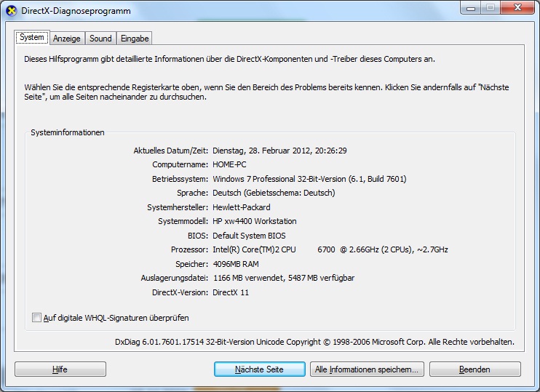This screenshot has width=540, height=392.
Task: Select the computer name HOME-PC
Action: (x=229, y=164)
